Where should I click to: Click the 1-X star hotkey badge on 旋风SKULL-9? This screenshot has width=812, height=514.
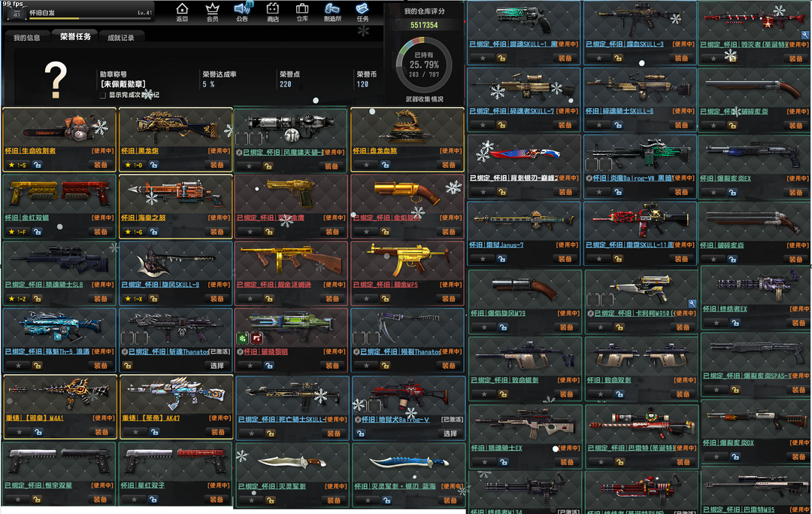tap(134, 299)
